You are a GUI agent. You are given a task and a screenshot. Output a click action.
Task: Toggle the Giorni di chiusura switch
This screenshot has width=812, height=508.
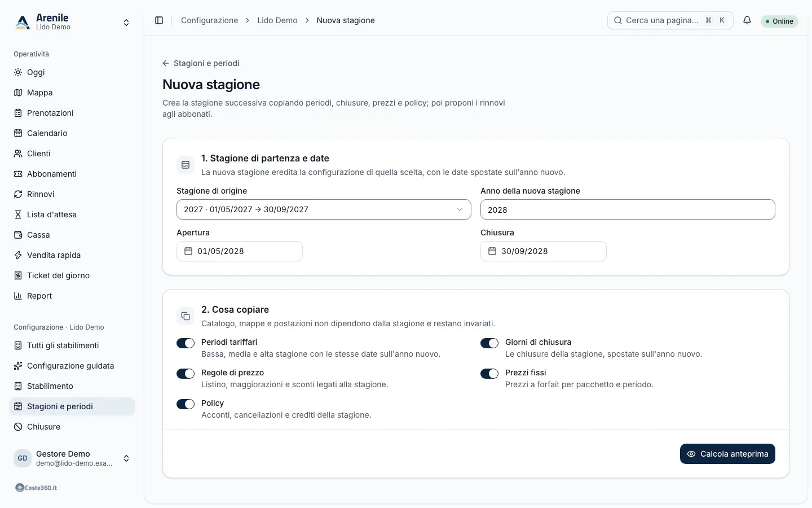pyautogui.click(x=489, y=343)
